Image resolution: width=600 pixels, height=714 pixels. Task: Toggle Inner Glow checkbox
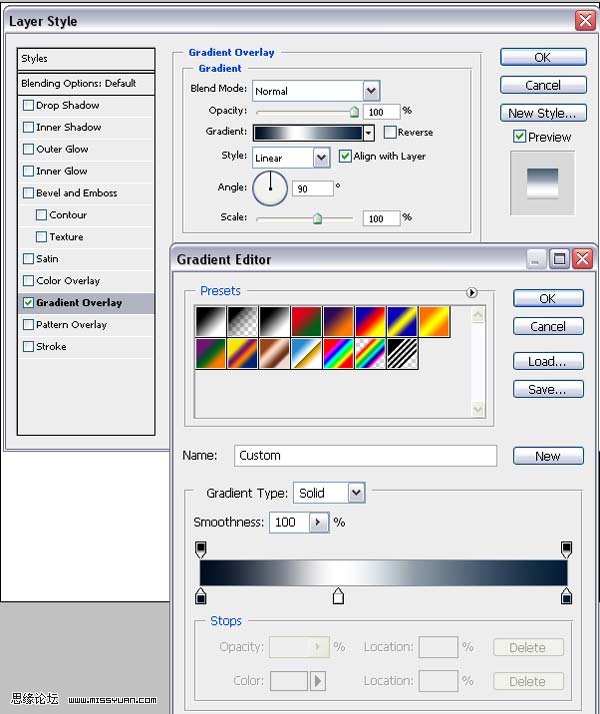click(x=28, y=171)
